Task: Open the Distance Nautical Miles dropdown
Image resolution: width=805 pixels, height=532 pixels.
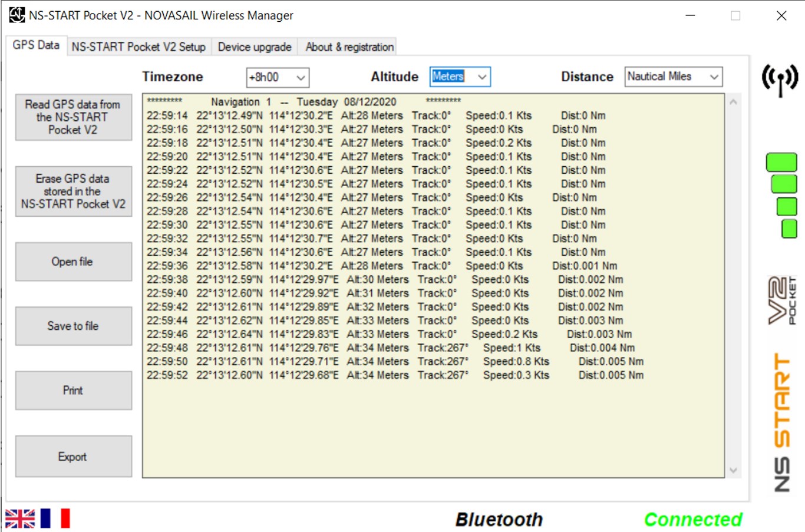Action: [x=674, y=77]
